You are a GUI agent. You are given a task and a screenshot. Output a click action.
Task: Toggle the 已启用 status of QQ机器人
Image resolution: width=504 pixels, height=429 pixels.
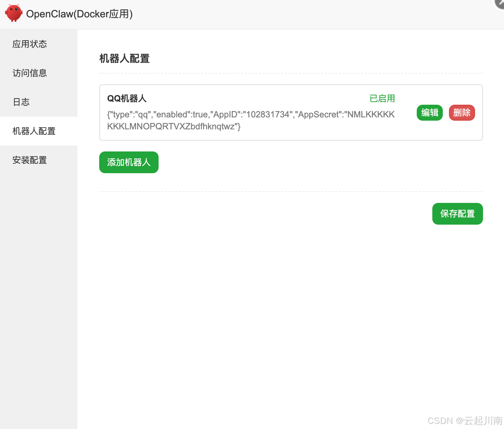382,98
